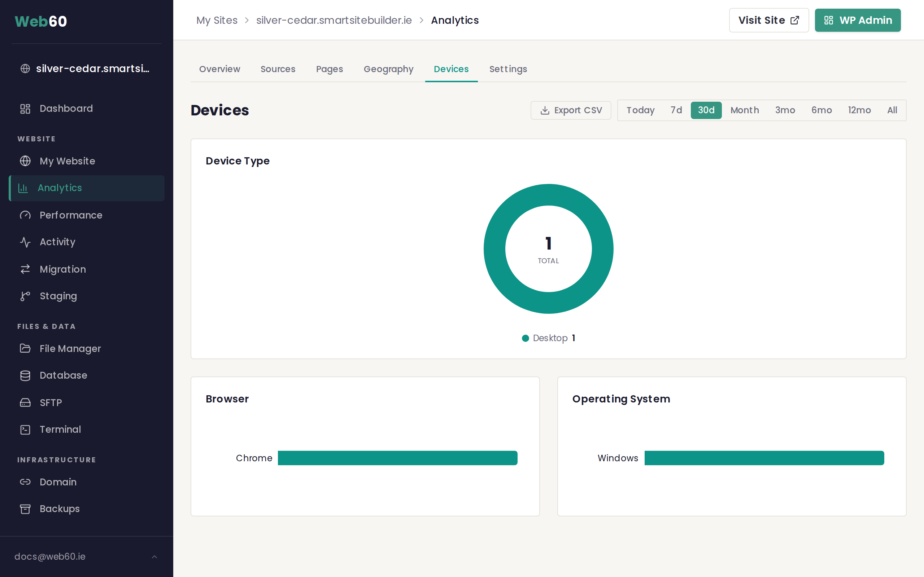
Task: Click the WP Admin button
Action: (857, 20)
